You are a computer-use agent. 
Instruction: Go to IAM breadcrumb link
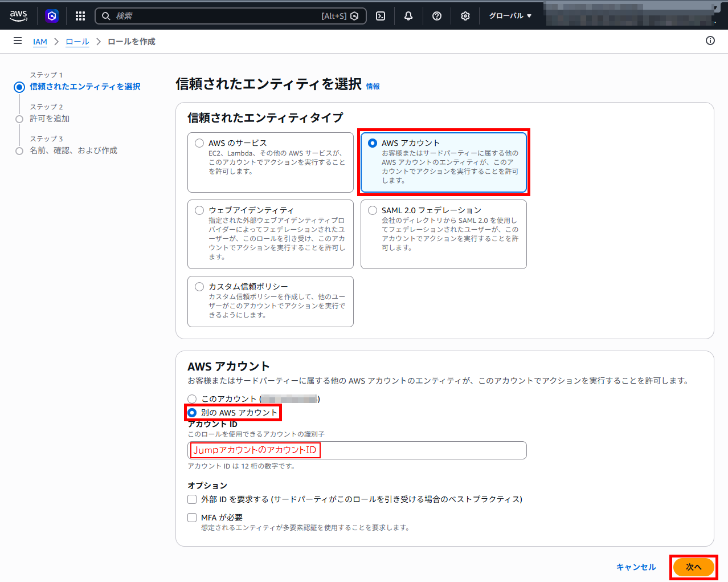pos(40,42)
